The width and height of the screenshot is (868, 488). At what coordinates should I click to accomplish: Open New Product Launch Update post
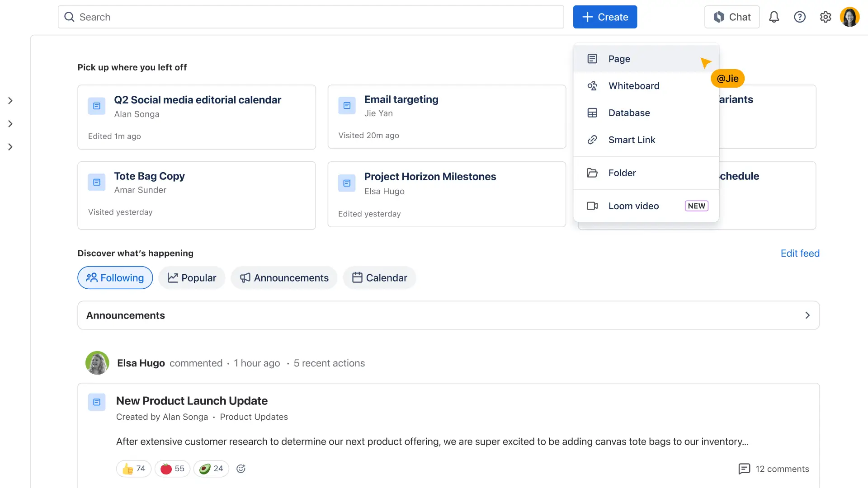192,401
